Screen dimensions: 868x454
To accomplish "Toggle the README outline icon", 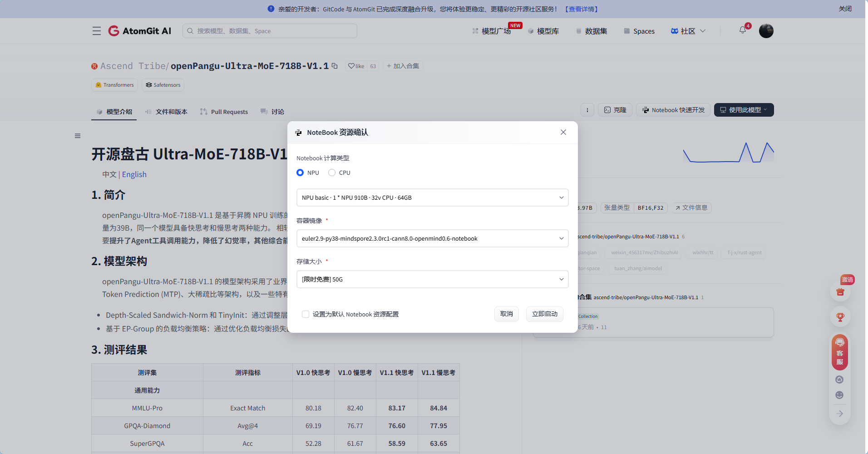I will pos(78,136).
